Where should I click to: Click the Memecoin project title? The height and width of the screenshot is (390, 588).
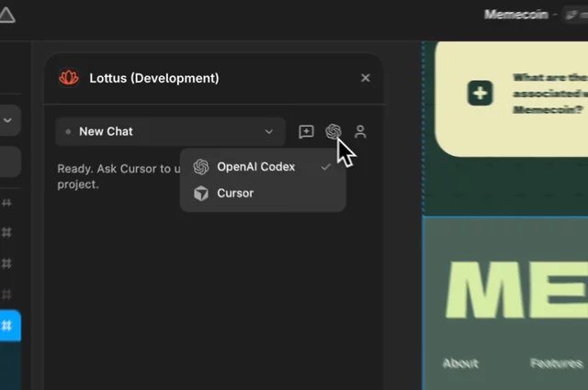[x=516, y=15]
